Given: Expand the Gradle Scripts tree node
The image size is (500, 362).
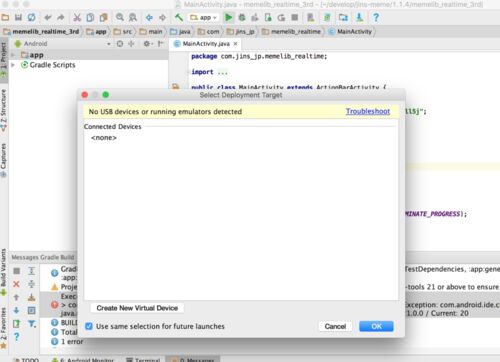Looking at the screenshot, I should [x=13, y=65].
